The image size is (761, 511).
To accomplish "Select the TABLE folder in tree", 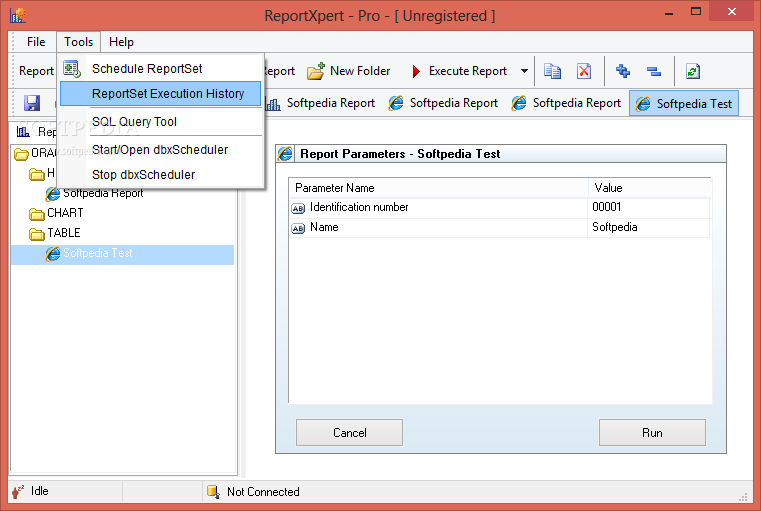I will (x=64, y=233).
